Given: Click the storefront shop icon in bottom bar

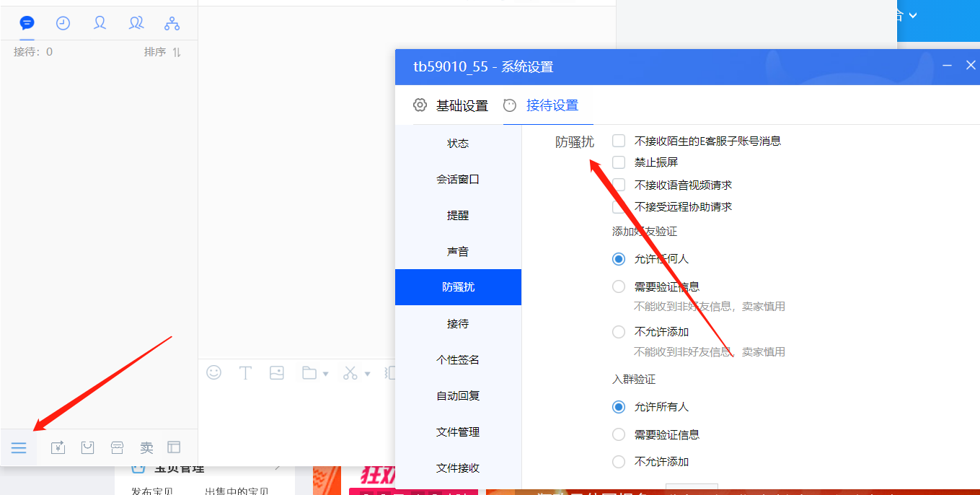Looking at the screenshot, I should click(118, 448).
